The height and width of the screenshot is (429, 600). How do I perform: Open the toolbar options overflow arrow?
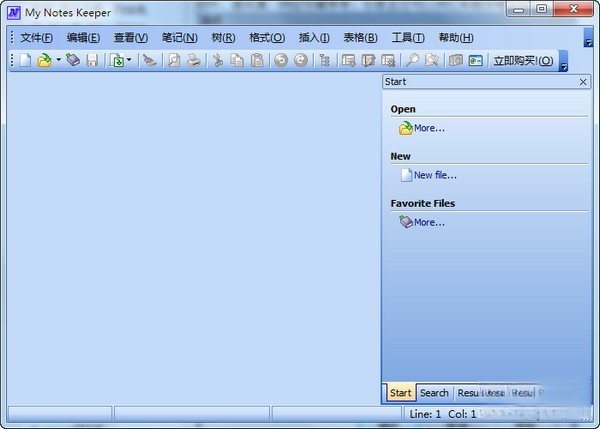(x=563, y=66)
